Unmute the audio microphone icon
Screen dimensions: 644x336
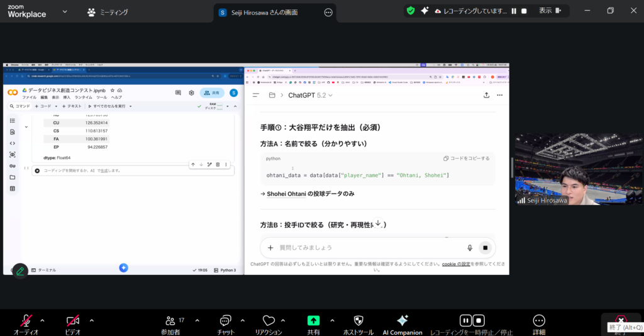26,320
